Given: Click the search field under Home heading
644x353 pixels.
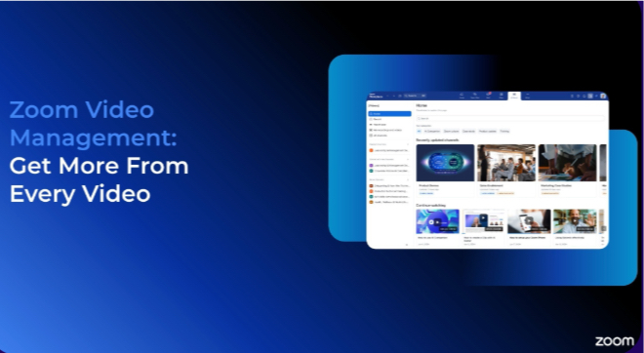Looking at the screenshot, I should point(510,118).
